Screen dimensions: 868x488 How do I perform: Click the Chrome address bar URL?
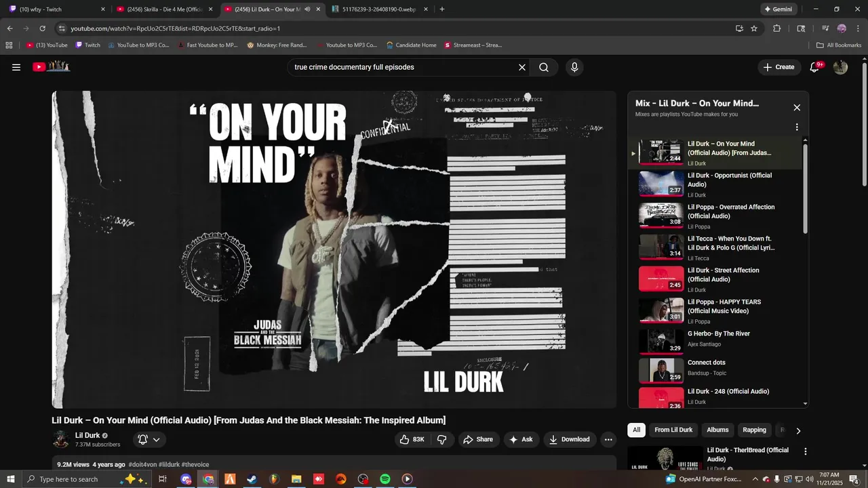pyautogui.click(x=176, y=28)
